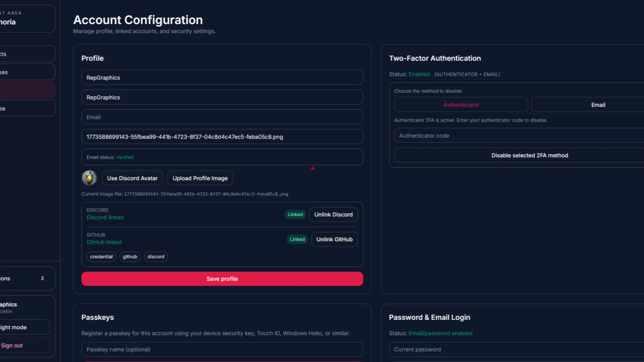Click the Current password input field
The height and width of the screenshot is (362, 644).
point(517,349)
